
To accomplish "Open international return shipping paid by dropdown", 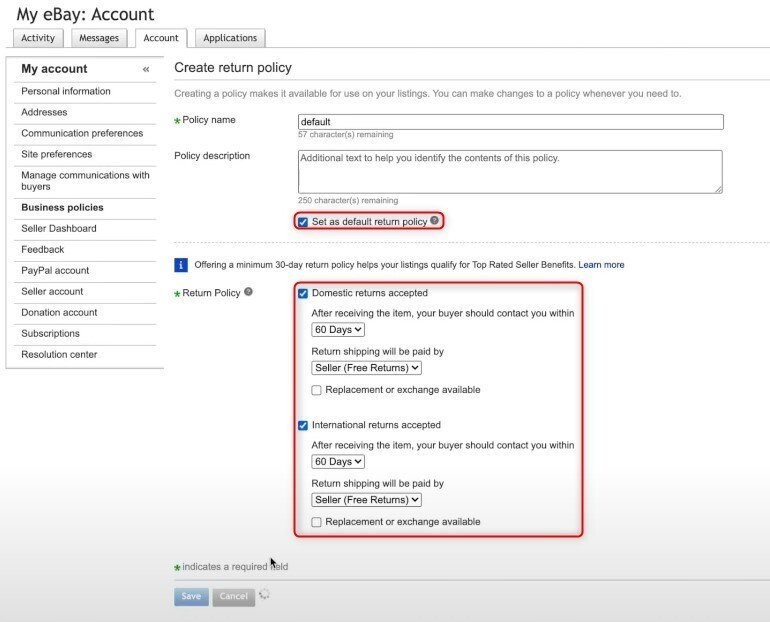I will pos(366,500).
